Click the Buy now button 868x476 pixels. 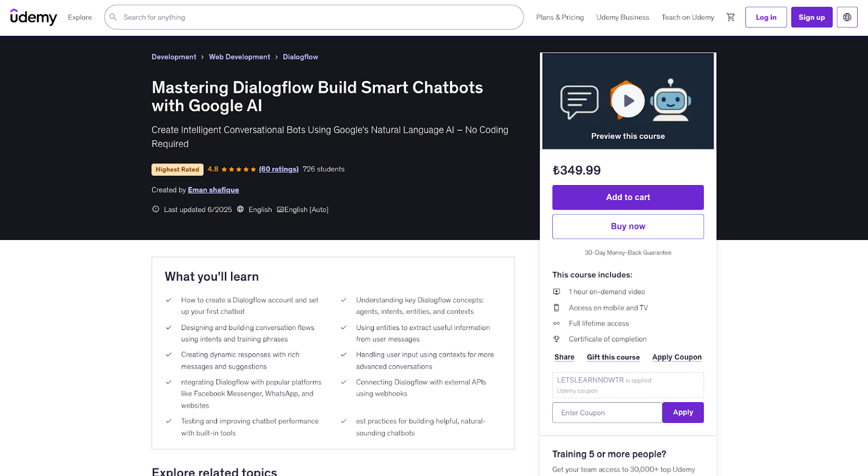628,226
